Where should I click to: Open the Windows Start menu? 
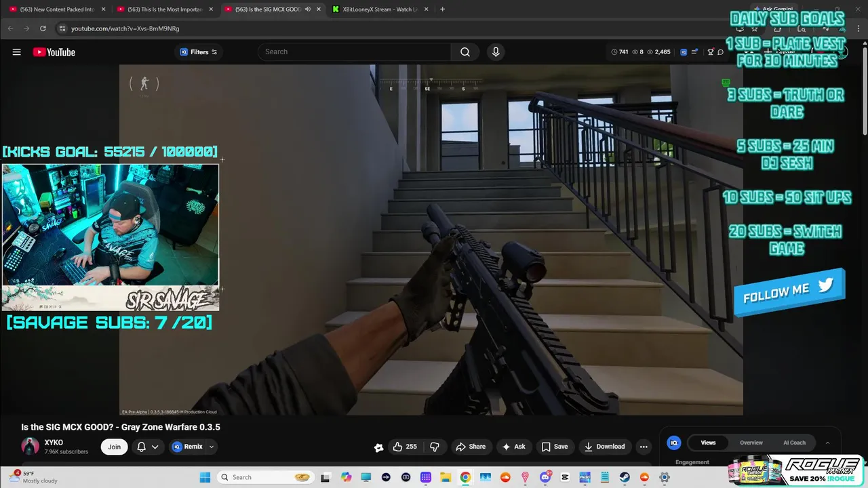coord(205,477)
